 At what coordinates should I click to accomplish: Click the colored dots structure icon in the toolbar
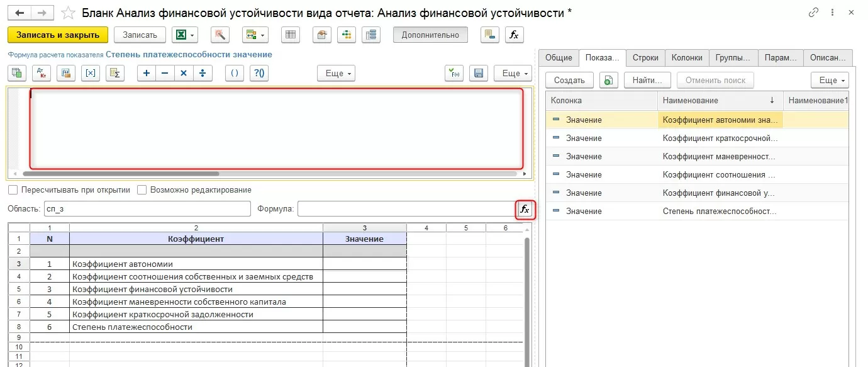pyautogui.click(x=347, y=35)
